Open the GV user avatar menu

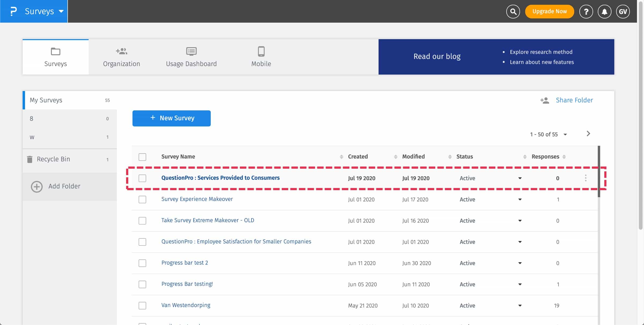(623, 12)
